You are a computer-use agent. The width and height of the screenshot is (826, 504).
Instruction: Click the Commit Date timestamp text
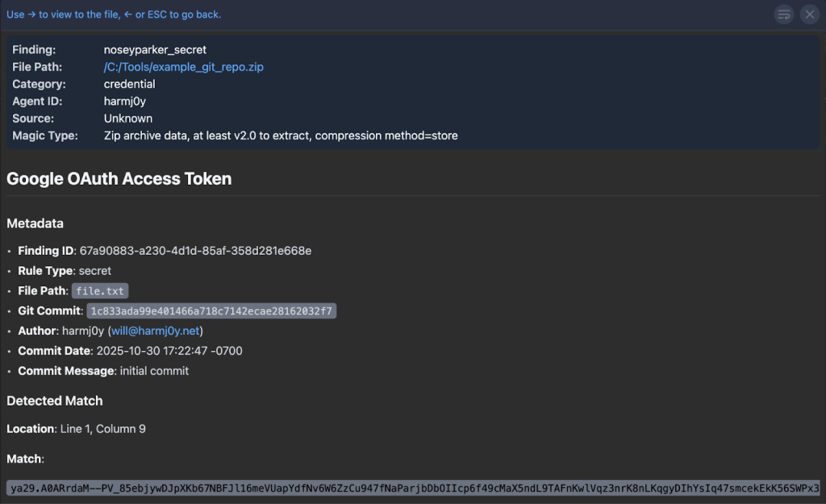(169, 351)
